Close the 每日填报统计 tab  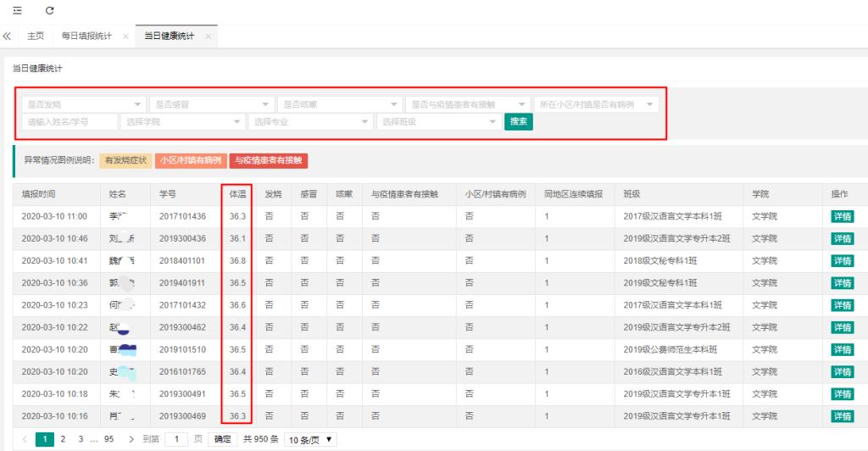125,36
